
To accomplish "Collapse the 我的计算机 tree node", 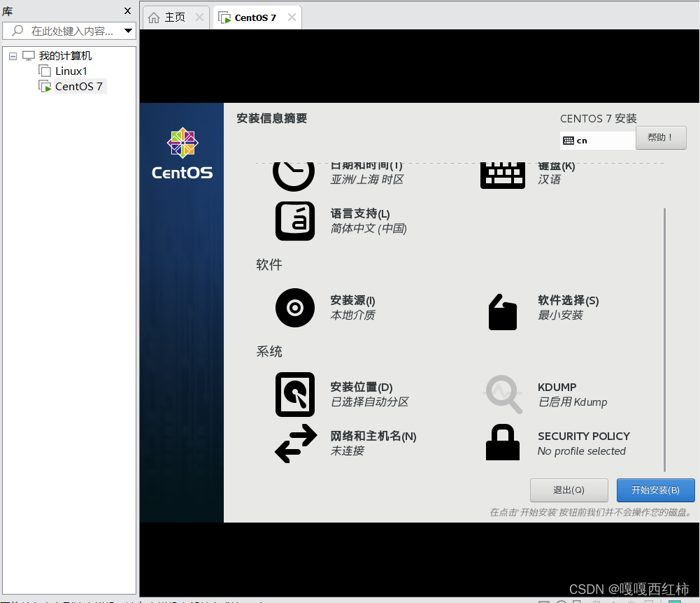I will pos(13,56).
